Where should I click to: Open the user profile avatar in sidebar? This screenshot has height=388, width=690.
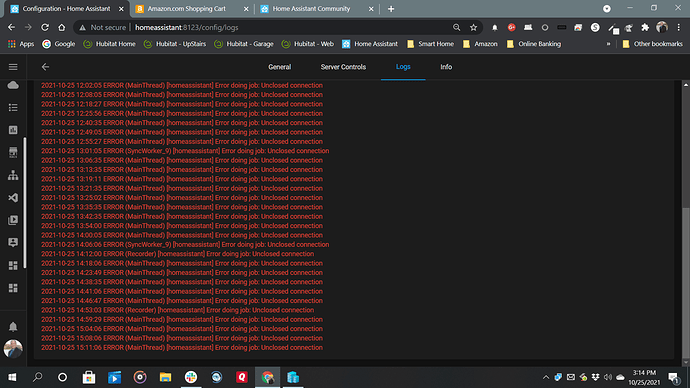tap(13, 349)
